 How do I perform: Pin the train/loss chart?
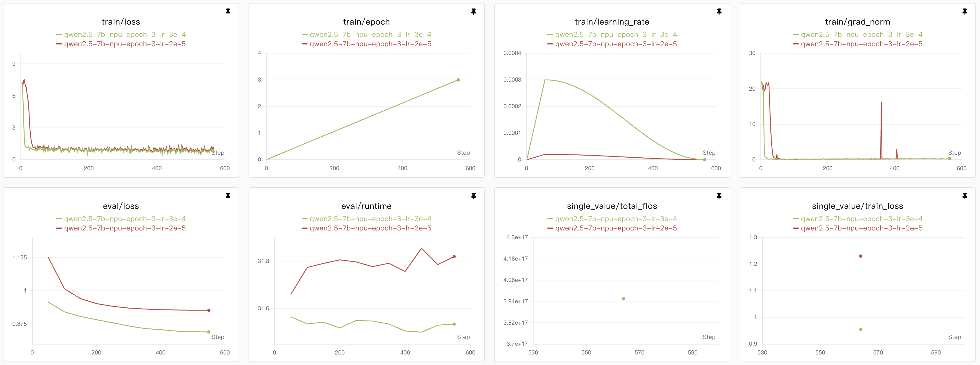coord(228,12)
